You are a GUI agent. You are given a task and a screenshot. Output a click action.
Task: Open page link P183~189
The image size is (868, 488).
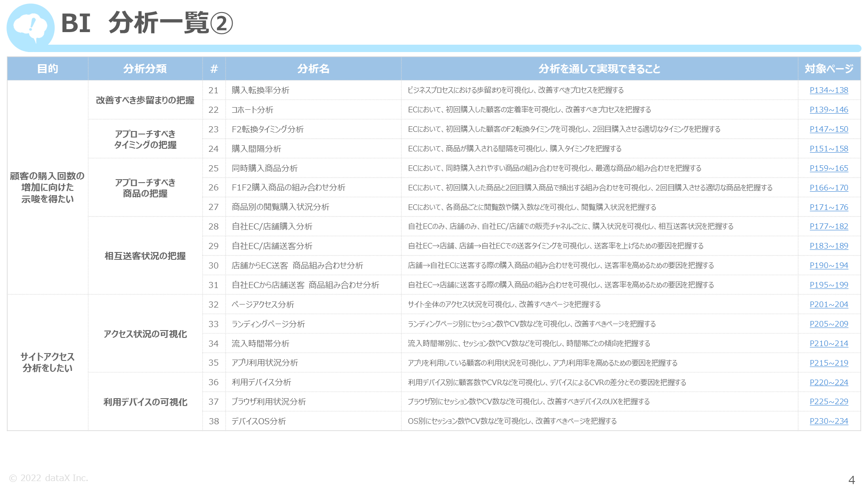click(x=829, y=246)
